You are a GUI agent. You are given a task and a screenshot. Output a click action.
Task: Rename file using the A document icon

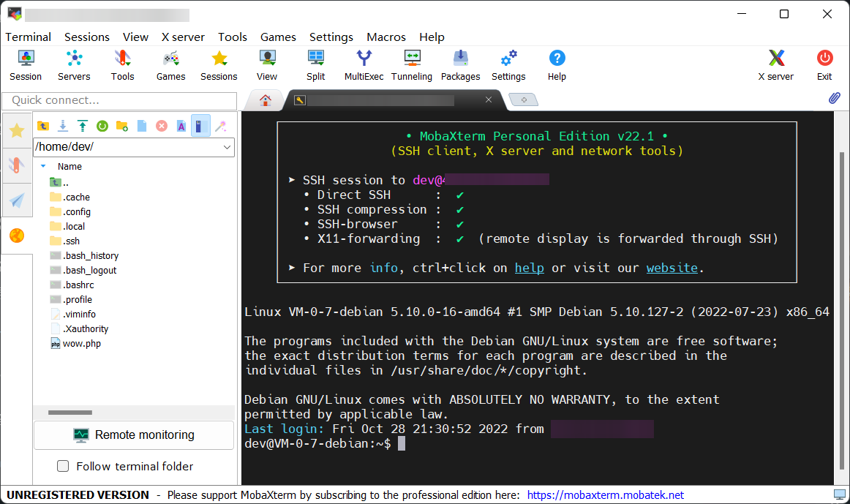click(181, 127)
